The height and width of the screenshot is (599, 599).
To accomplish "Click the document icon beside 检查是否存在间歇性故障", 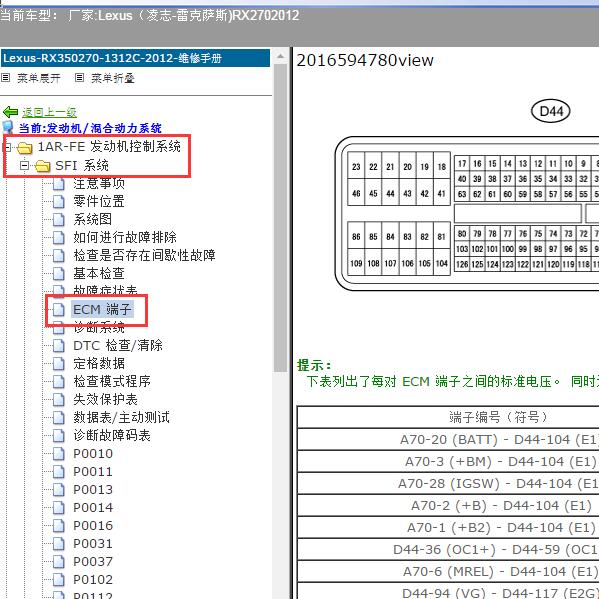I will pyautogui.click(x=58, y=255).
